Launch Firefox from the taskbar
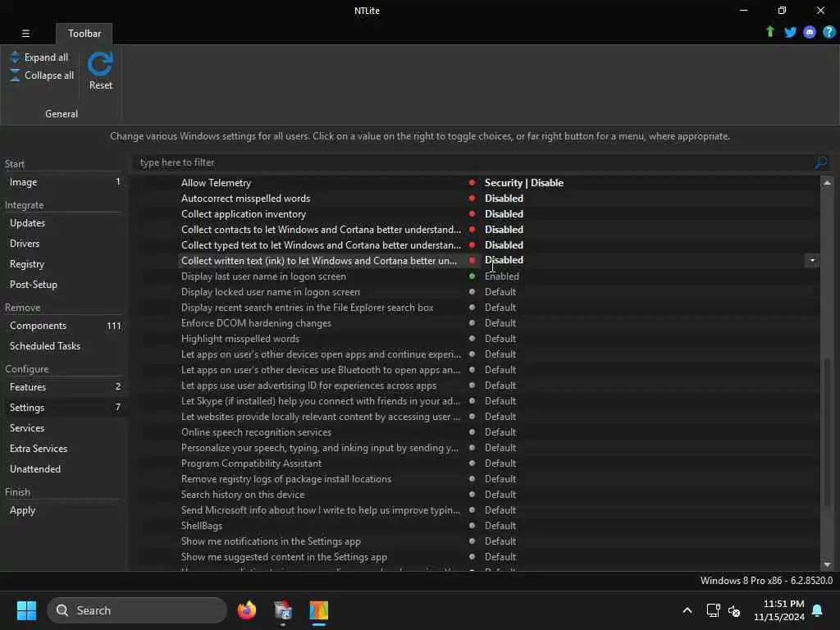 coord(246,610)
